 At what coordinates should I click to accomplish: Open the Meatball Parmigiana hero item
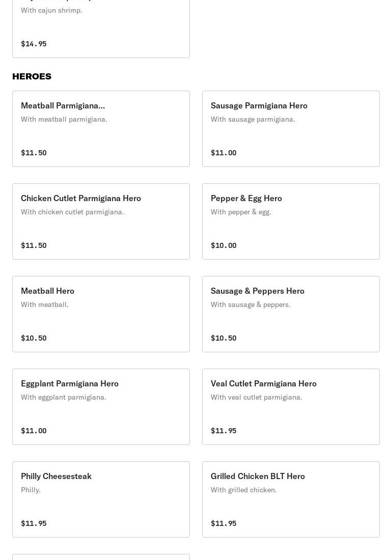pos(101,128)
